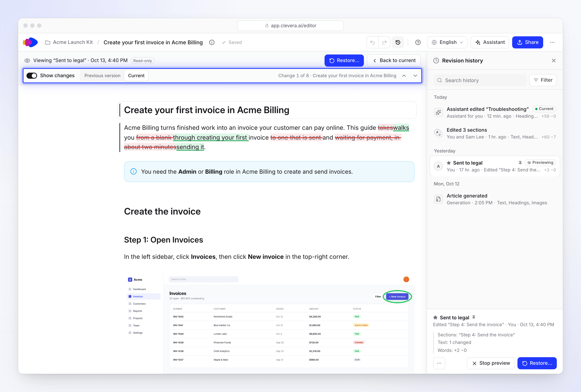Open the more options ellipsis in the header
581x392 pixels.
coord(552,42)
